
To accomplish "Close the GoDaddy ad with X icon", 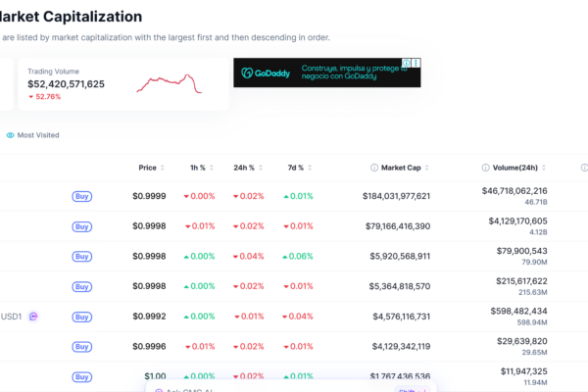I will pos(417,64).
